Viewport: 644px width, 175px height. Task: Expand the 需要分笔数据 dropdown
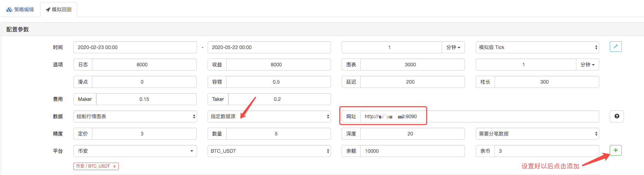point(537,134)
